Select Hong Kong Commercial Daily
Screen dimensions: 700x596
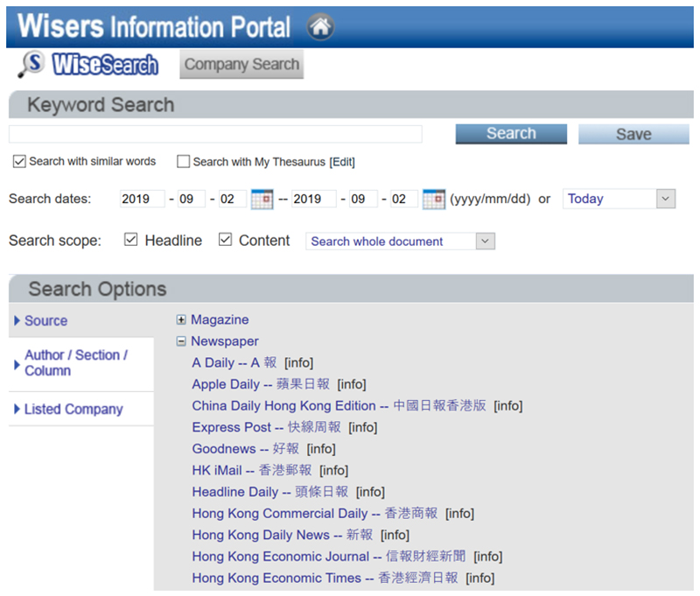[x=315, y=514]
